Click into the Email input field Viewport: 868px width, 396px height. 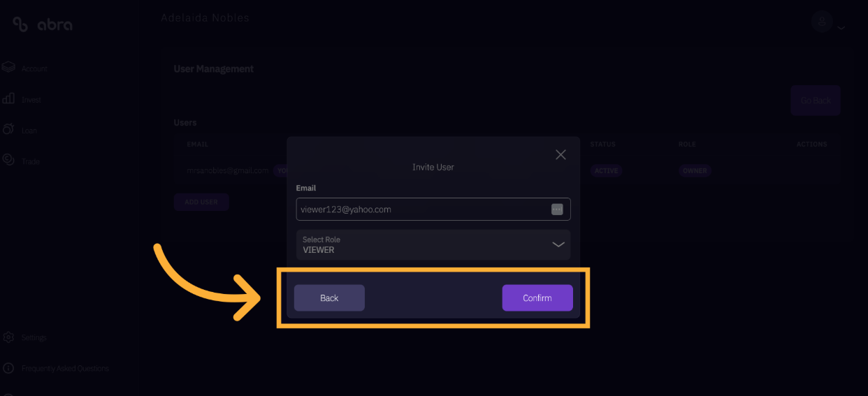pyautogui.click(x=433, y=209)
